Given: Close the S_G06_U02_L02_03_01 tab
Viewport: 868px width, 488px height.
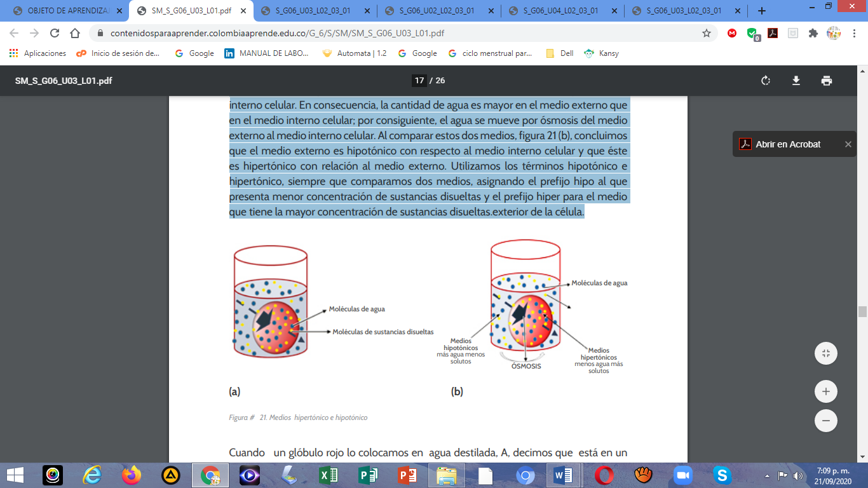Looking at the screenshot, I should 491,11.
